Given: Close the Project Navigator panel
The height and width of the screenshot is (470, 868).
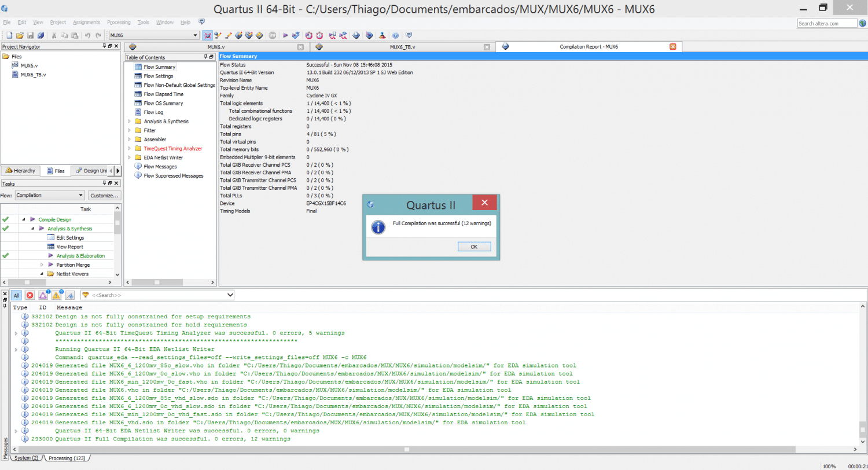Looking at the screenshot, I should 117,46.
